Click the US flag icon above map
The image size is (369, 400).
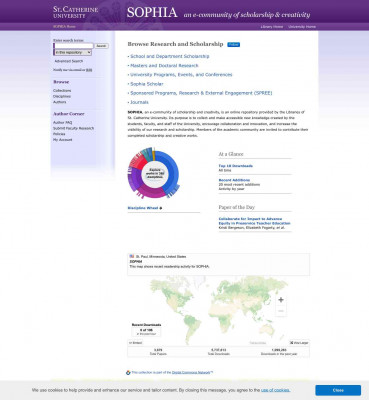(132, 256)
